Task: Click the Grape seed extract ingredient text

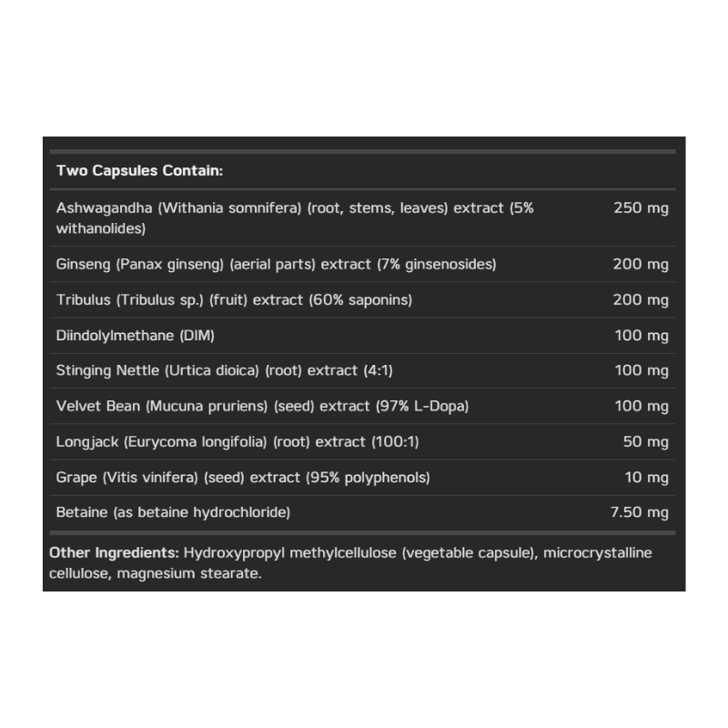Action: pos(243,477)
